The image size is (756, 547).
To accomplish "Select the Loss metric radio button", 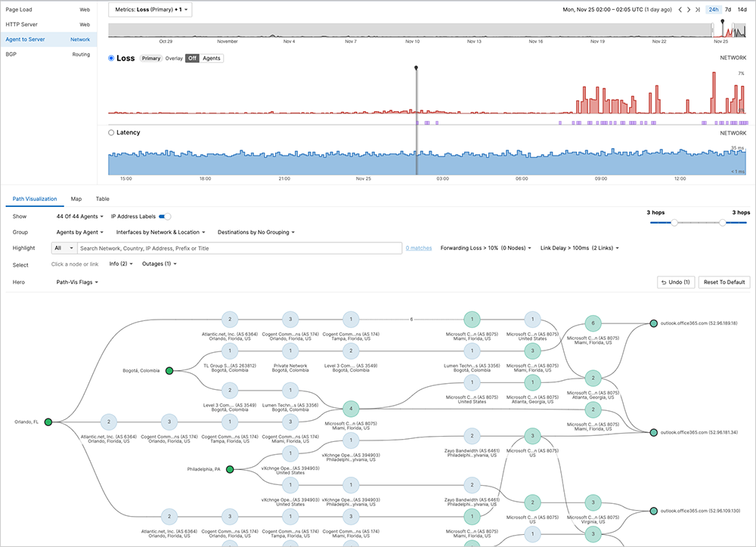I will tap(112, 58).
